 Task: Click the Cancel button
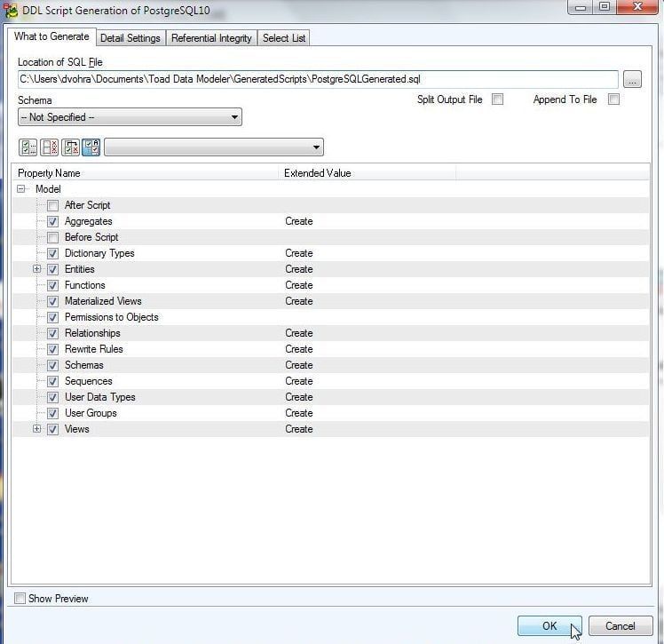621,625
